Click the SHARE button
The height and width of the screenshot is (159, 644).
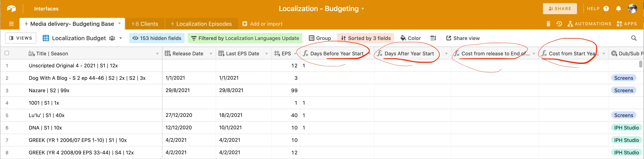pyautogui.click(x=560, y=9)
